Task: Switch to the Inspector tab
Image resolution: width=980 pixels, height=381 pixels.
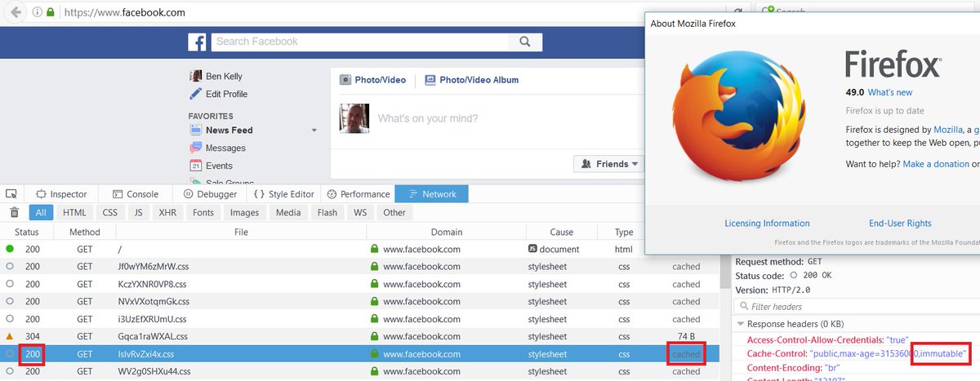Action: [x=61, y=194]
